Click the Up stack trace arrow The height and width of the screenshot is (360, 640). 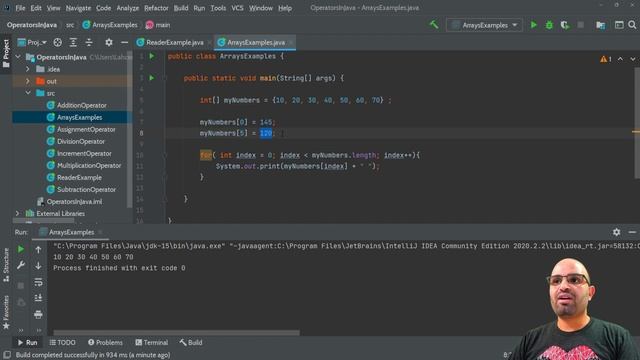tap(38, 249)
